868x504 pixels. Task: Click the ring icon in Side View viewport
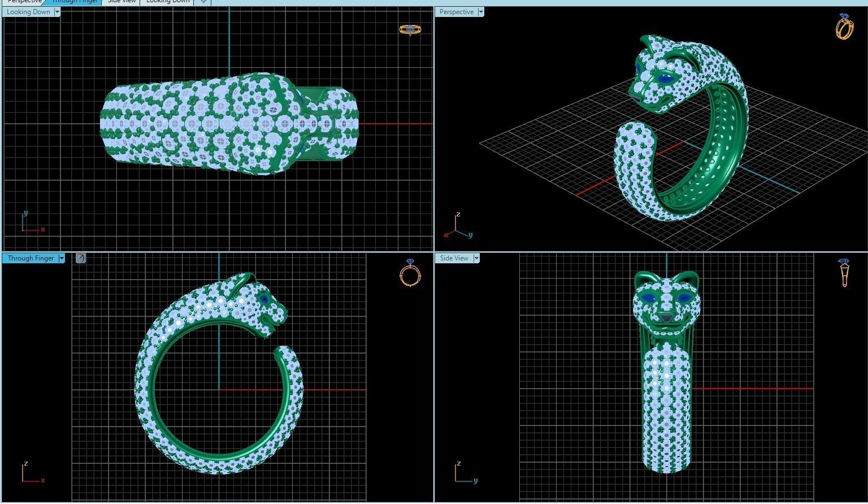[844, 273]
